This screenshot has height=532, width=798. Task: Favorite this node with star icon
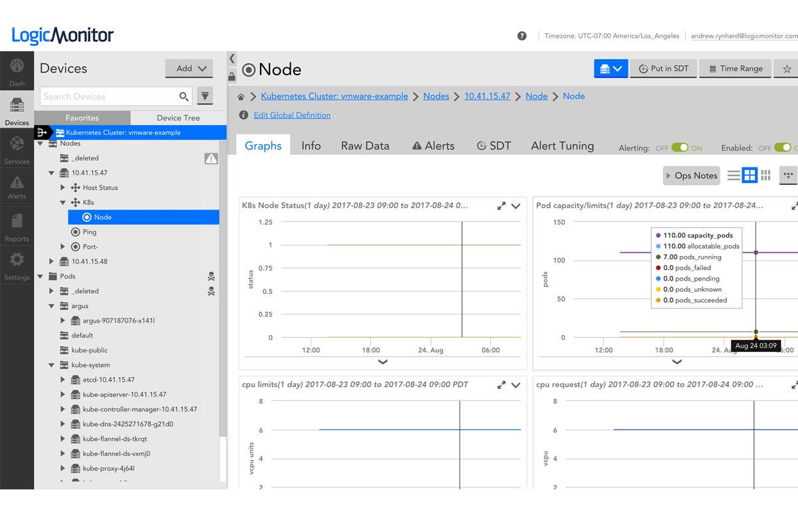[787, 68]
